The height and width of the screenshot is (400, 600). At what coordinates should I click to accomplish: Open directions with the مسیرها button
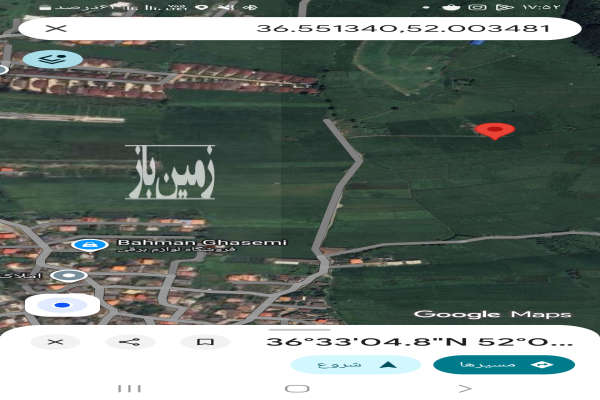504,364
